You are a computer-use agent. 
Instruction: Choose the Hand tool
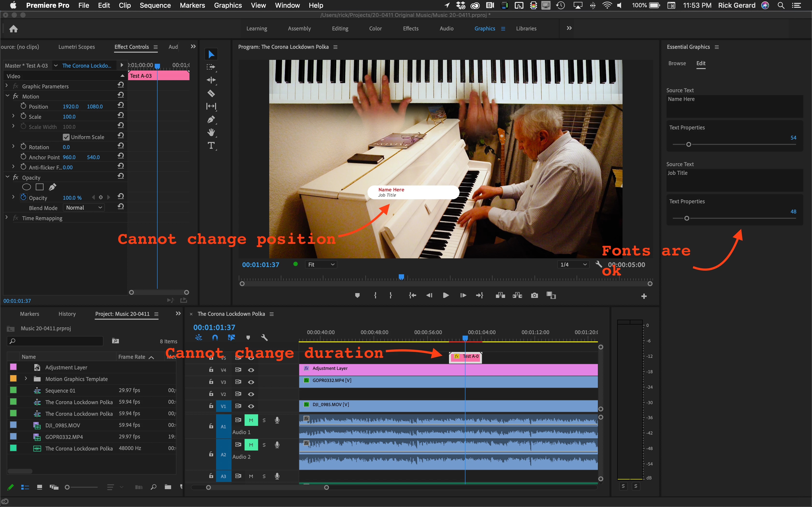click(211, 133)
